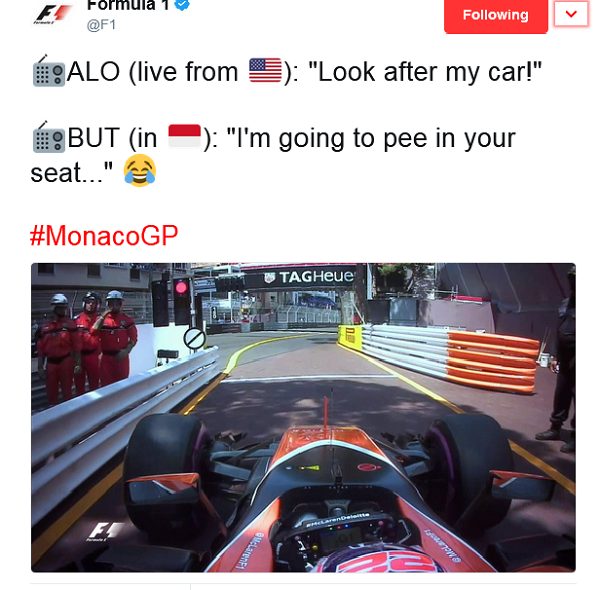The height and width of the screenshot is (590, 600).
Task: Click the second radio emoji before BUT
Action: coord(48,137)
